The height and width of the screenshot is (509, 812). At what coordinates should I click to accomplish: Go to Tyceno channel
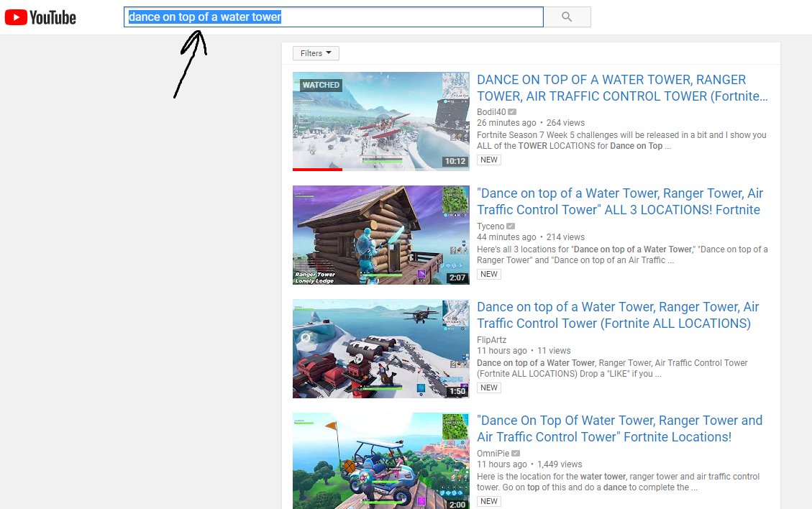coord(491,226)
